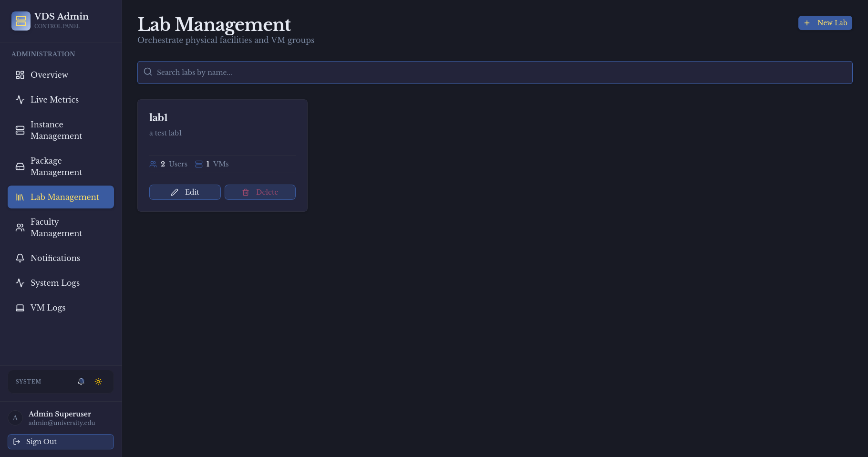This screenshot has height=457, width=868.
Task: Click the users icon on lab1 card
Action: tap(153, 164)
